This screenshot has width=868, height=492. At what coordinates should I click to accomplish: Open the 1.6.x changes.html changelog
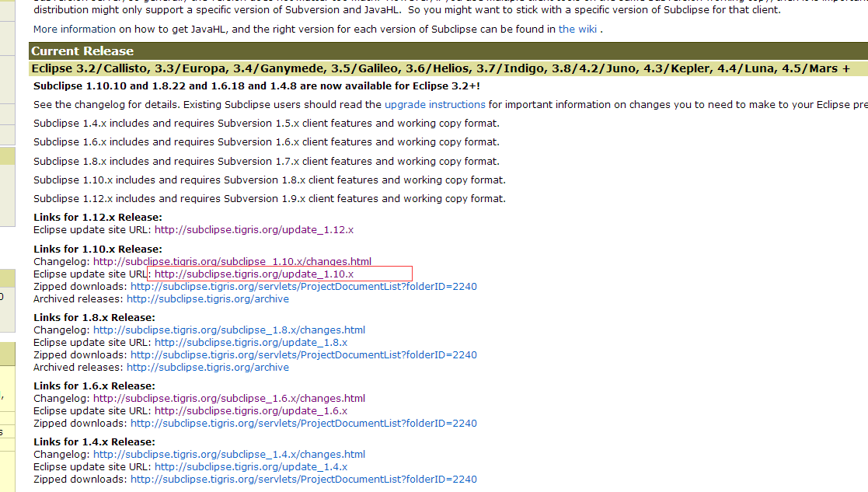pos(228,399)
